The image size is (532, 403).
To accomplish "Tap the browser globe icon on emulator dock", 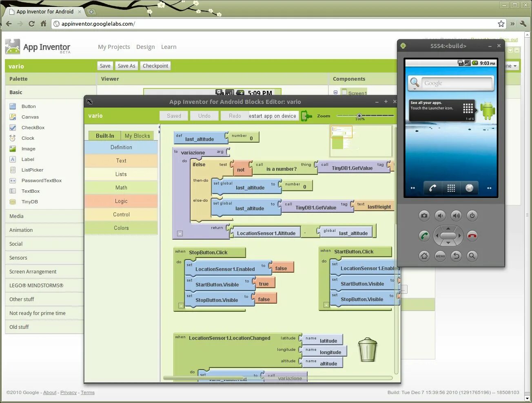I will [469, 188].
